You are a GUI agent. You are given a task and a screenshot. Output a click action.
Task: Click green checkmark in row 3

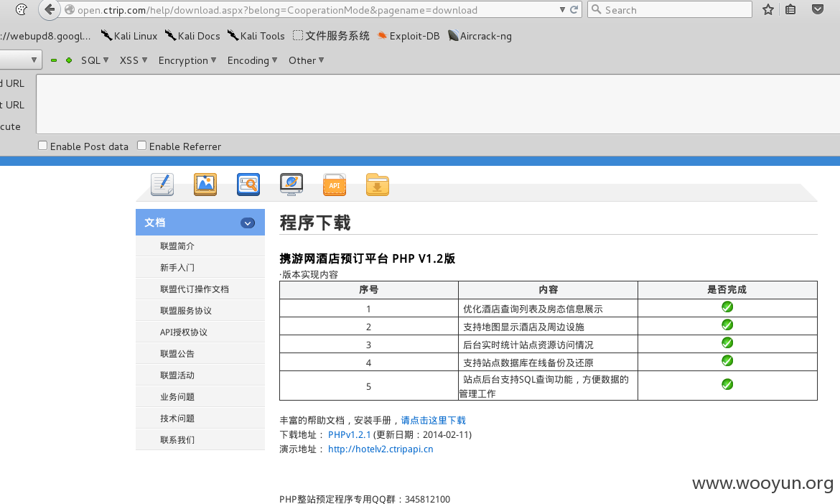click(x=727, y=342)
